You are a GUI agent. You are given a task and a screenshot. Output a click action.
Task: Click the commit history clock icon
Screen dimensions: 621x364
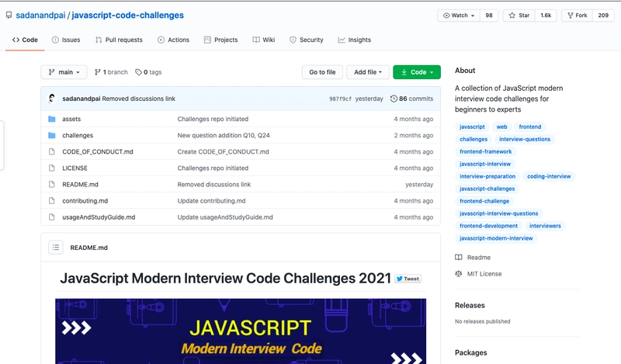click(394, 99)
